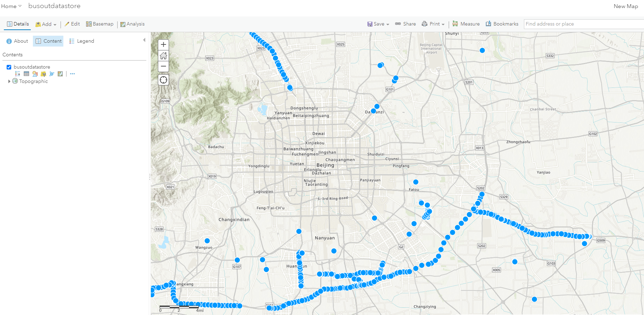The width and height of the screenshot is (644, 315).
Task: Select the Change Style icon under busoutdatastore
Action: tap(35, 74)
